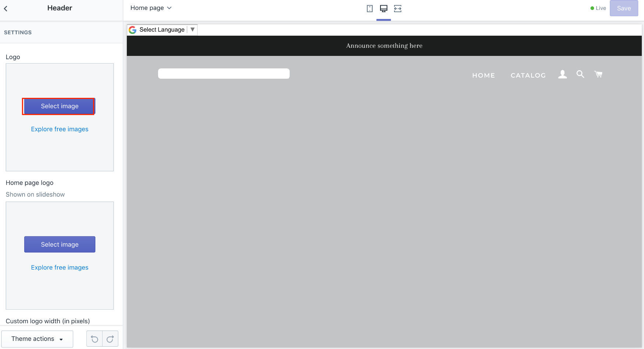Click Explore free images under Logo
The height and width of the screenshot is (349, 644).
60,129
